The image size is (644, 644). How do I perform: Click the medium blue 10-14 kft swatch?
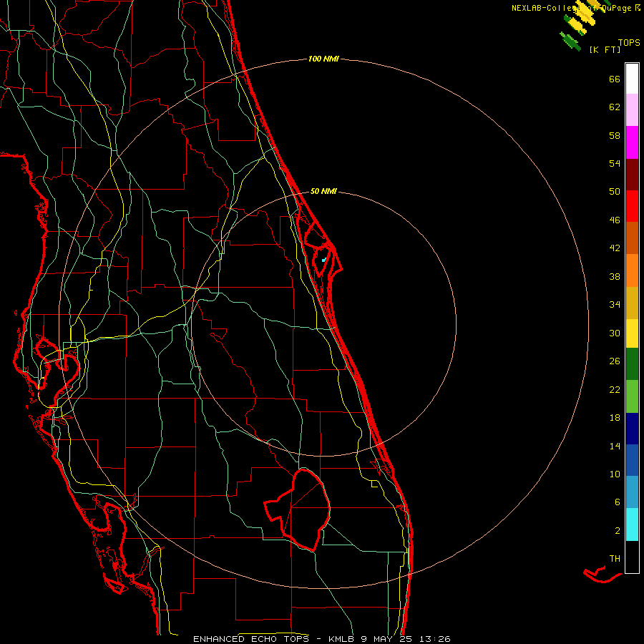(x=632, y=460)
